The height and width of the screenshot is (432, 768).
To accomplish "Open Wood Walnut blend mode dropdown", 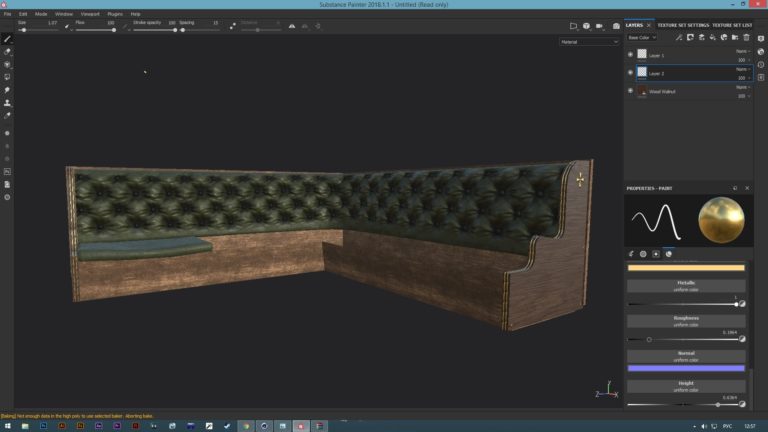I will pyautogui.click(x=743, y=87).
